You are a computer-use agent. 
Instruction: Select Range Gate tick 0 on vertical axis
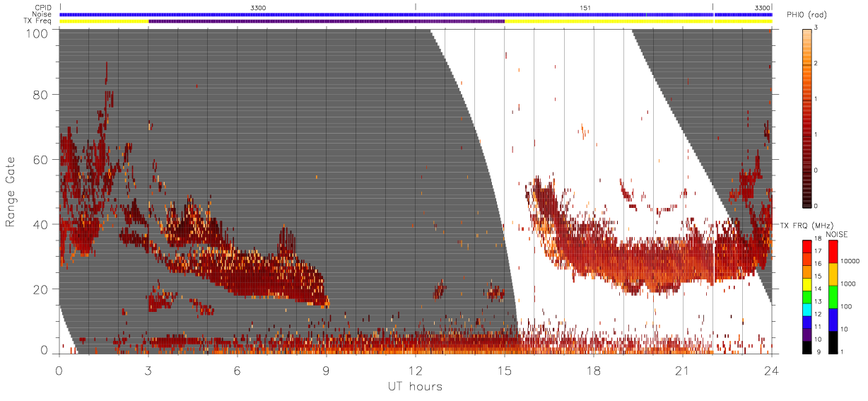[x=45, y=350]
